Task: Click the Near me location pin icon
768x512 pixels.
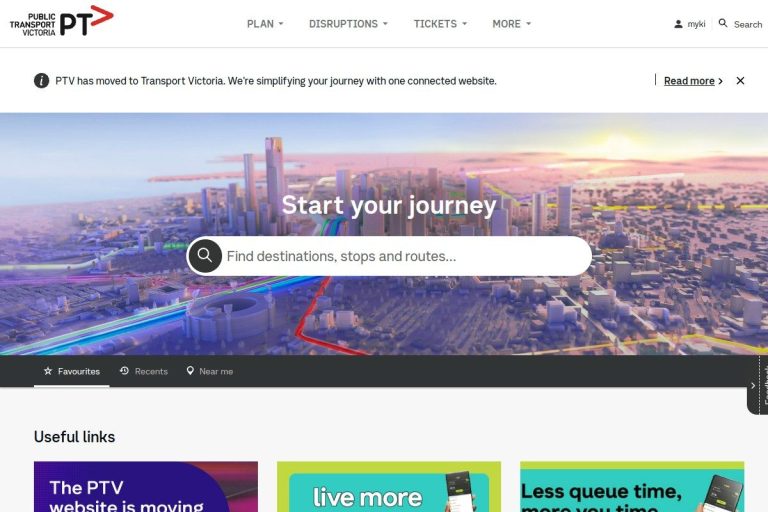Action: pyautogui.click(x=190, y=371)
